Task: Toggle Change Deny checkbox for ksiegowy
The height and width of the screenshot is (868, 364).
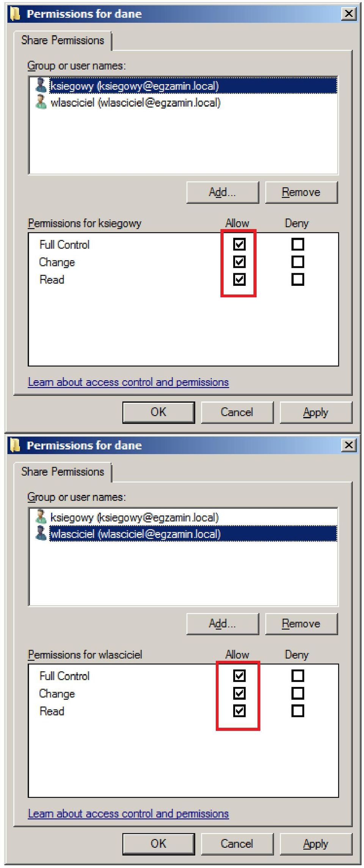Action: [298, 262]
